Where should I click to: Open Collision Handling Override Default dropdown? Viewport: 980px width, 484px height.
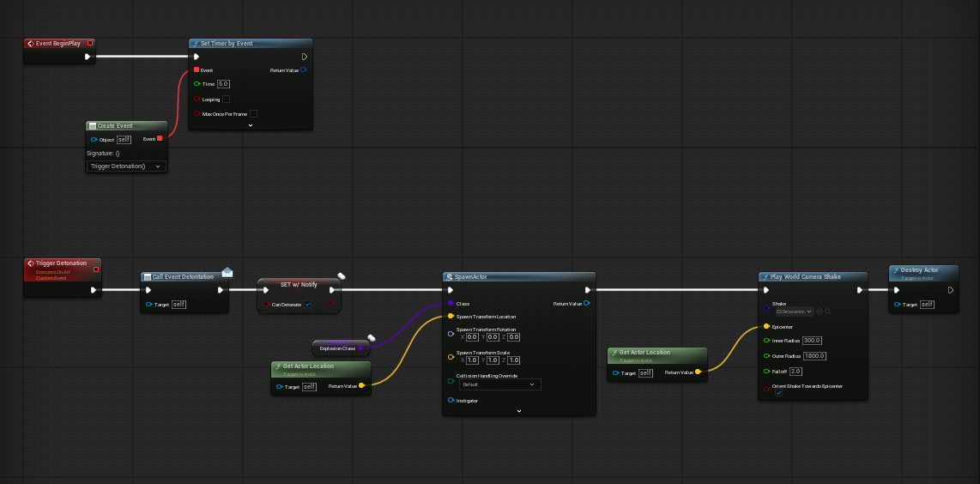tap(499, 384)
